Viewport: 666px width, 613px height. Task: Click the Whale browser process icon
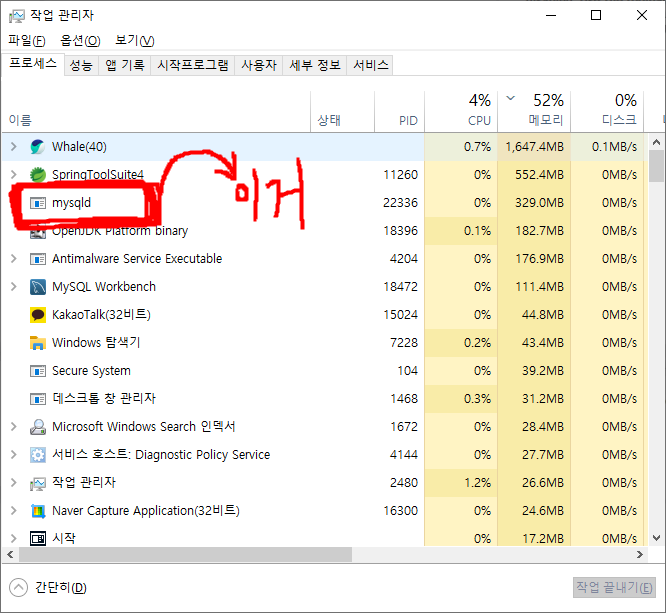click(x=38, y=147)
